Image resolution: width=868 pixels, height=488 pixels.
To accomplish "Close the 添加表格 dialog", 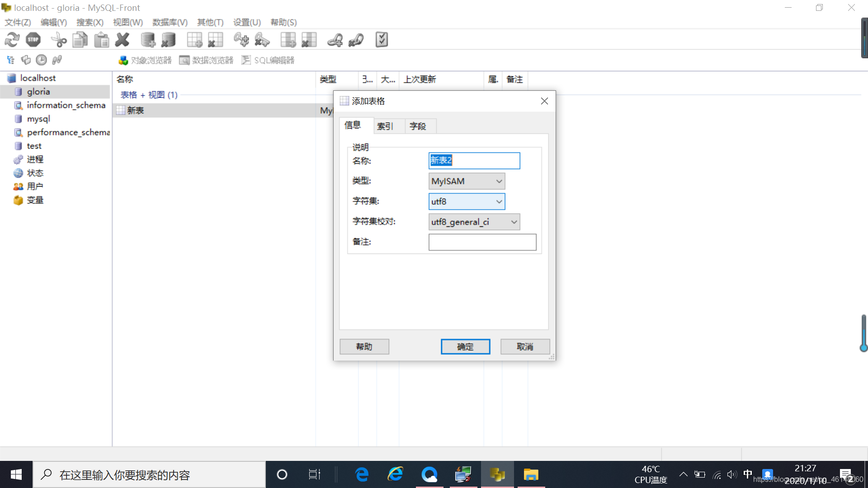I will 544,101.
